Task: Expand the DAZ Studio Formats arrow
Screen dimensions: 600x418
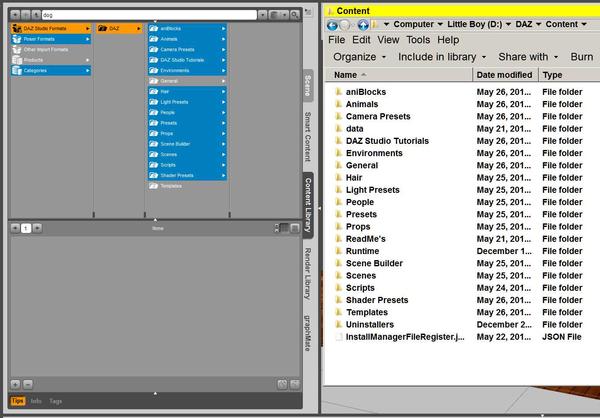Action: tap(88, 29)
